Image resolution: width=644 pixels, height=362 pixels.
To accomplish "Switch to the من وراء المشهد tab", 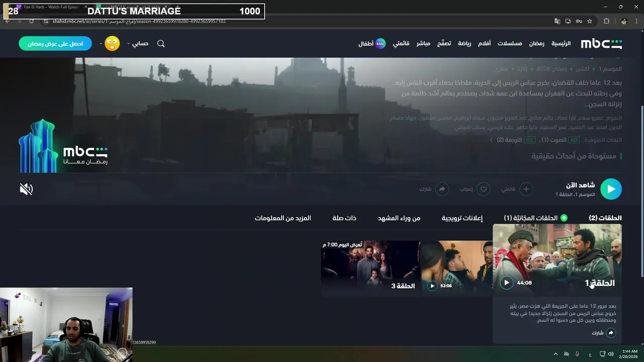I will click(399, 218).
